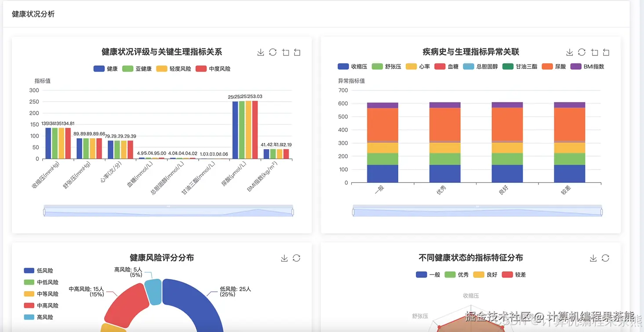Reset zoom on 疾病史与生理指标异常关联 chart
This screenshot has height=332, width=644.
coord(606,52)
